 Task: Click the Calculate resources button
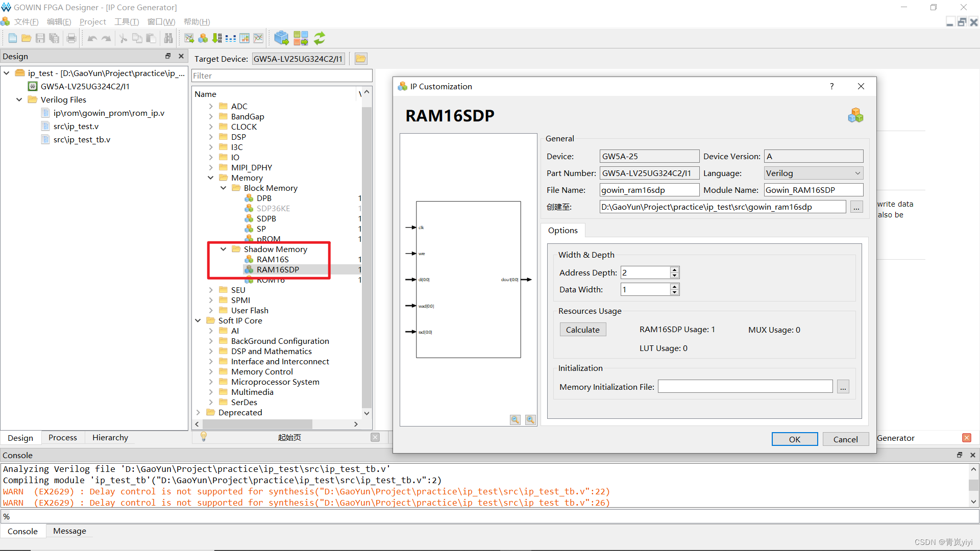tap(582, 329)
